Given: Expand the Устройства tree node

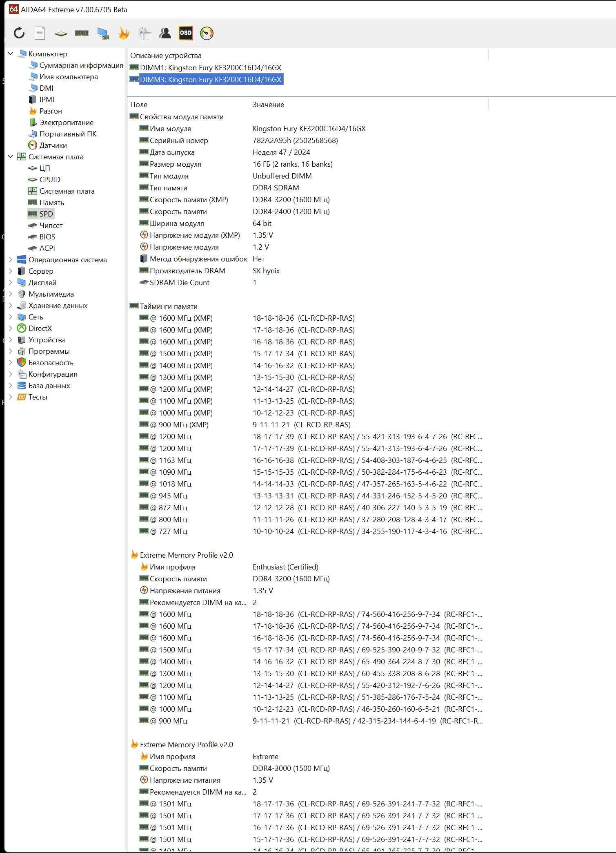Looking at the screenshot, I should click(x=11, y=339).
